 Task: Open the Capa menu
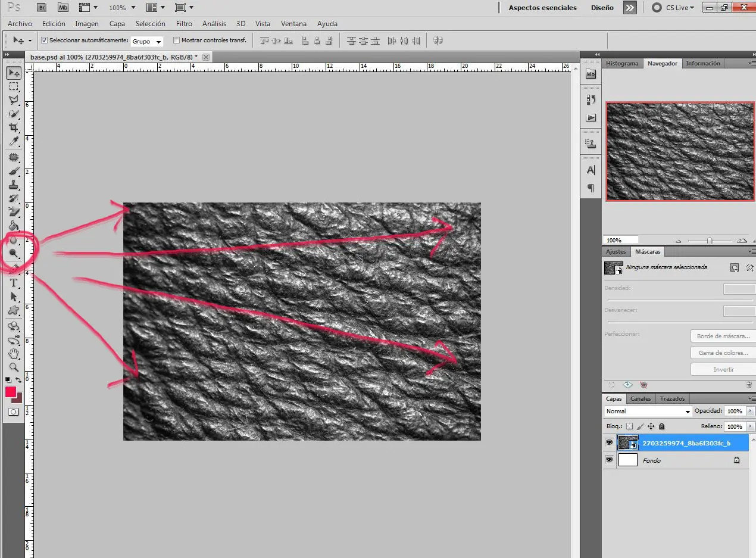117,24
